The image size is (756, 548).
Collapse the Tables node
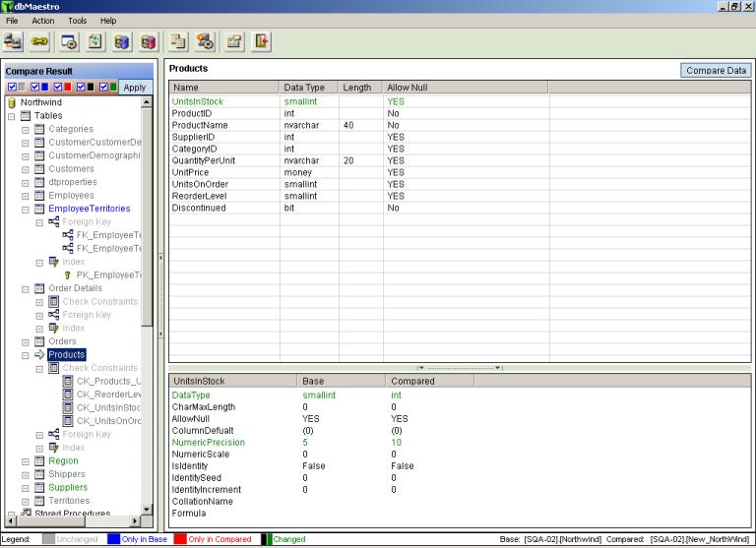[x=12, y=117]
